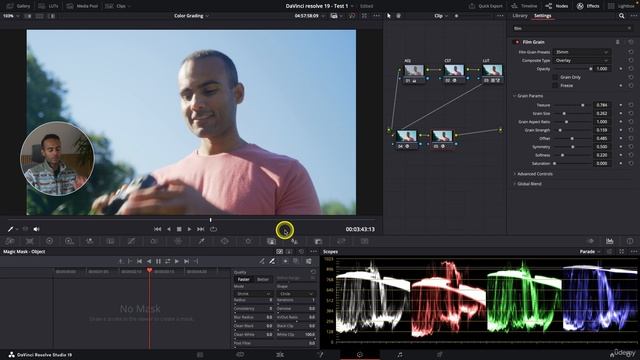Switch to the Settings tab
The height and width of the screenshot is (360, 640).
tap(542, 16)
